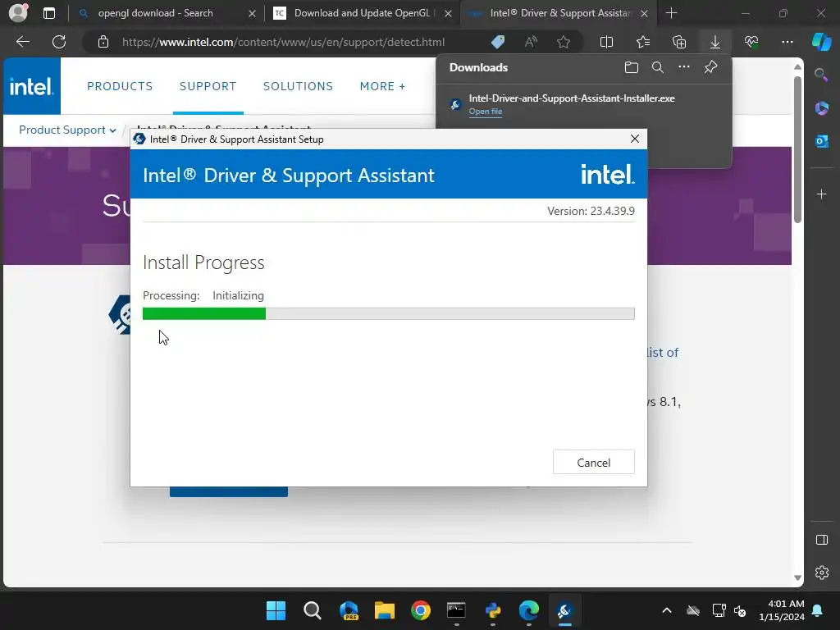The image size is (840, 630).
Task: Open notification bell
Action: tap(818, 610)
